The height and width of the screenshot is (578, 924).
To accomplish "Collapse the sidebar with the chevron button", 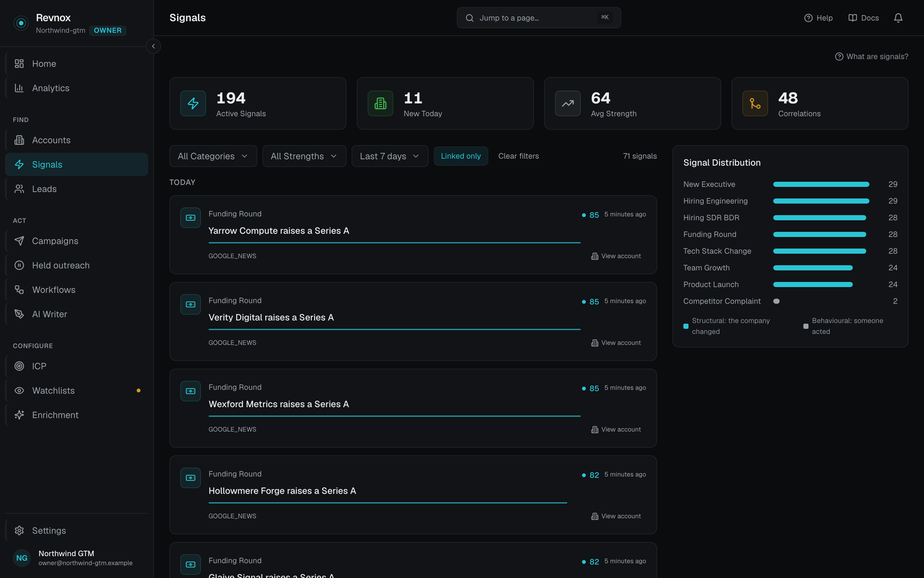I will click(x=153, y=46).
